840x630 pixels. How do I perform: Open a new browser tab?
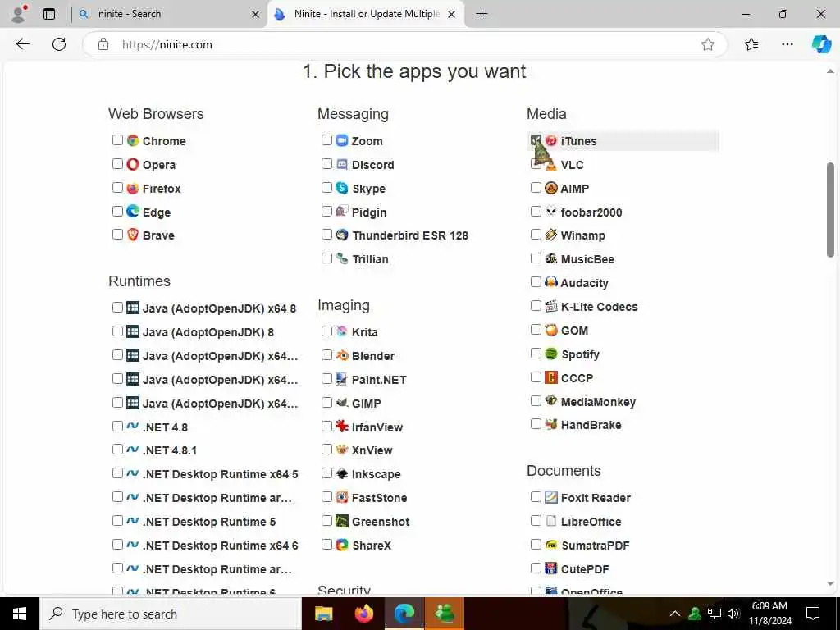click(482, 14)
